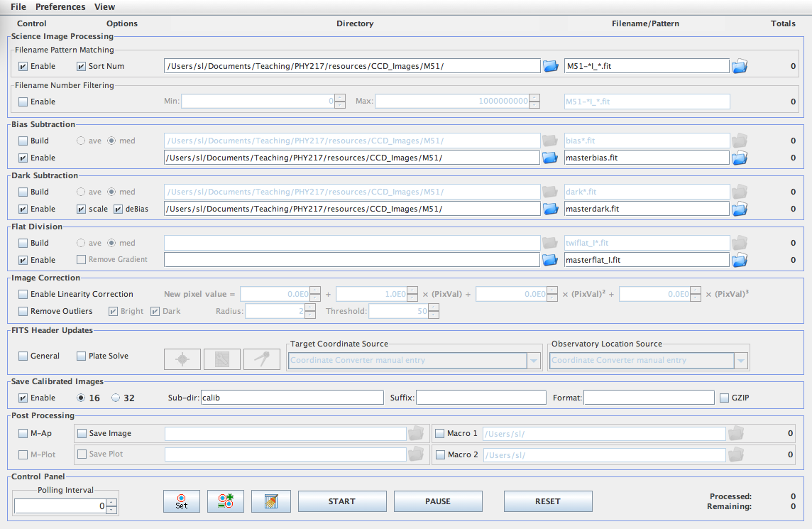Check the General FITS header checkbox
The height and width of the screenshot is (529, 812).
[23, 356]
